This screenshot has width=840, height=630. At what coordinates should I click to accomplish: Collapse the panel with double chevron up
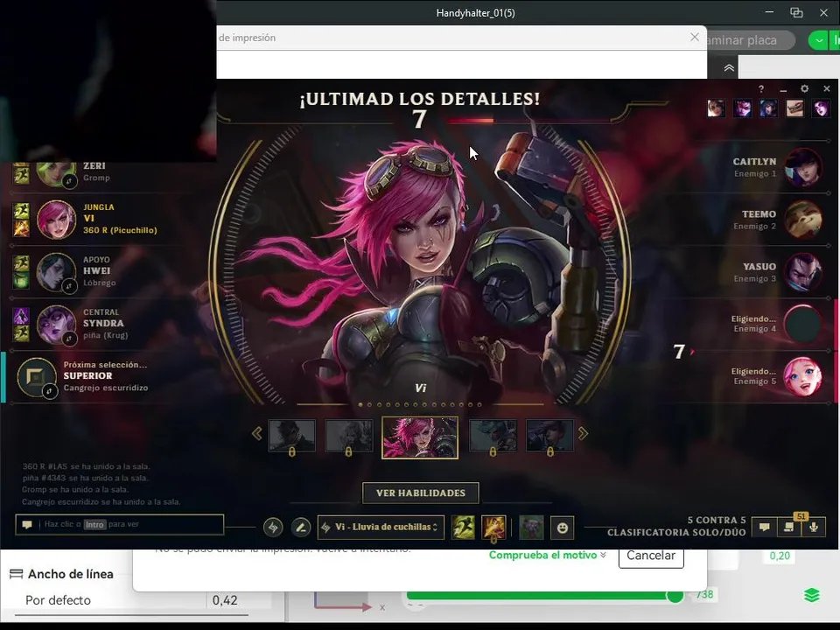(x=729, y=68)
